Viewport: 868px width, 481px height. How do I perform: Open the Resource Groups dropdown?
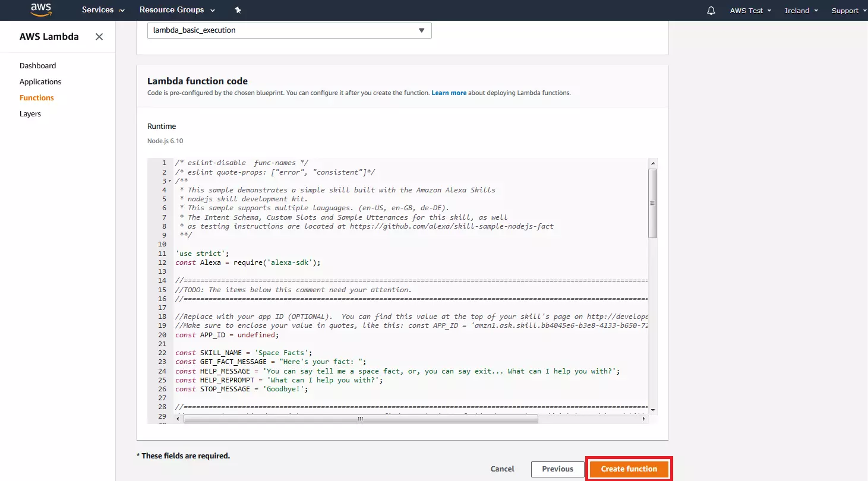[x=177, y=10]
